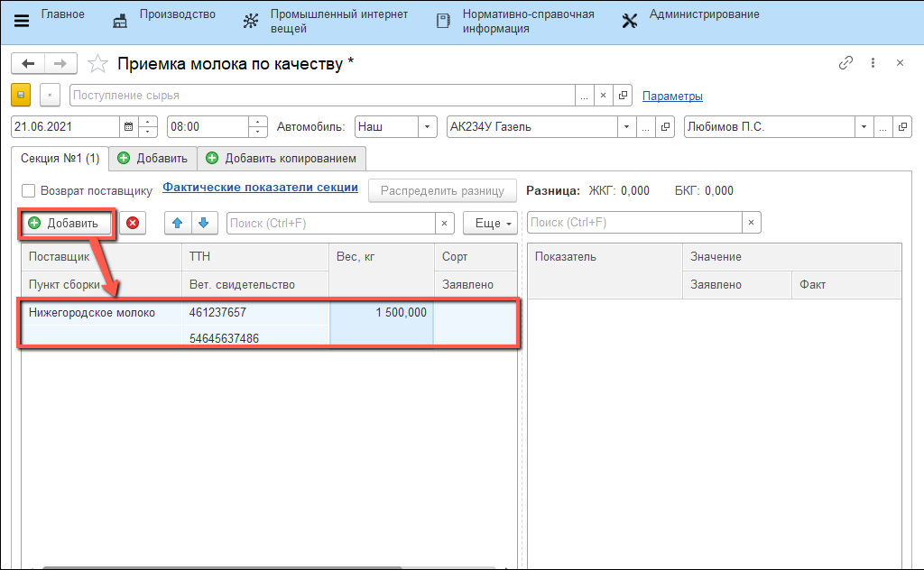Screen dimensions: 924x570
Task: Expand the АК234У Газель vehicle dropdown
Action: 624,127
